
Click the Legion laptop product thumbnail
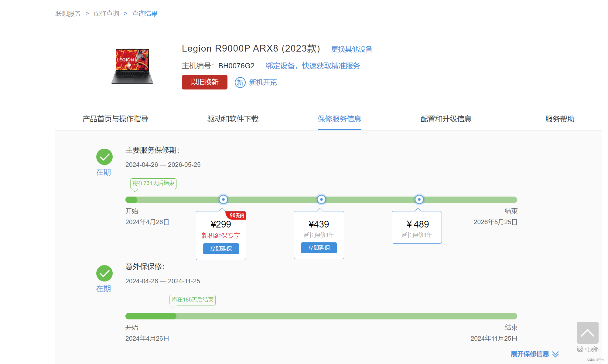coord(132,66)
